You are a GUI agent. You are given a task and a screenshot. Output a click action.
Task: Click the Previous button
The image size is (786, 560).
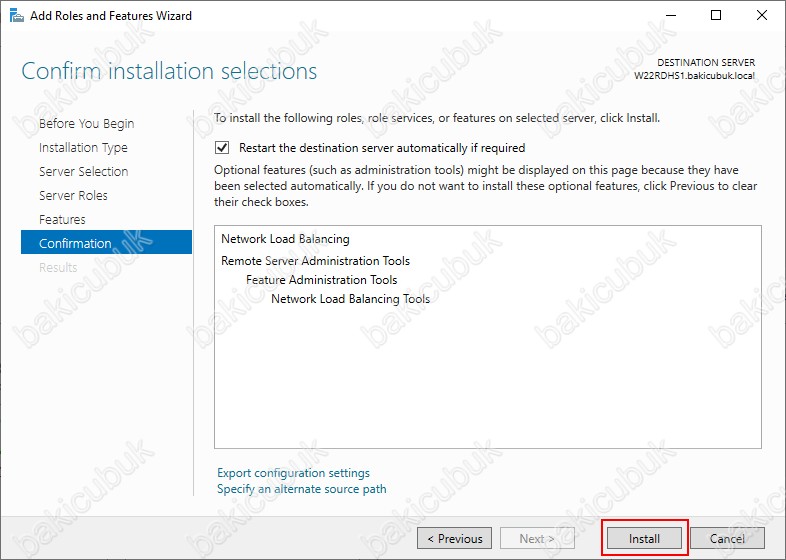click(x=455, y=538)
